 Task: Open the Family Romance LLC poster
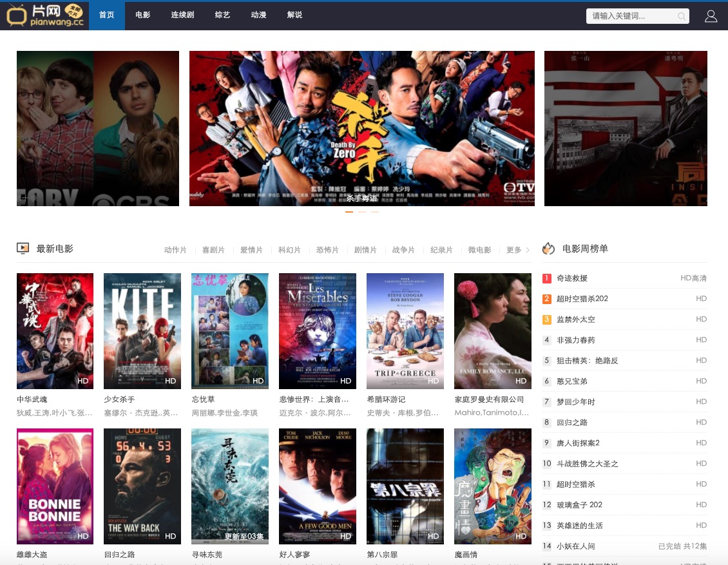pos(493,331)
